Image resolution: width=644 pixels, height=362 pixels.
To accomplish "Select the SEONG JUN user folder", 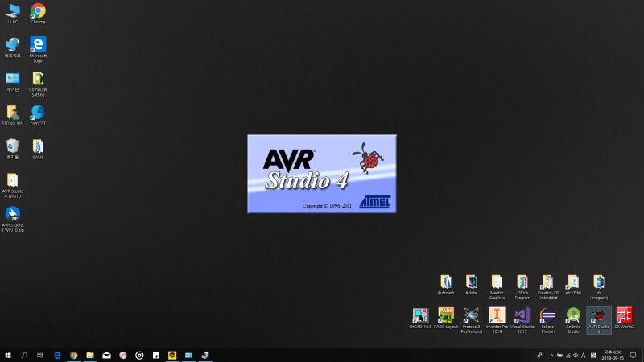I will pyautogui.click(x=12, y=115).
